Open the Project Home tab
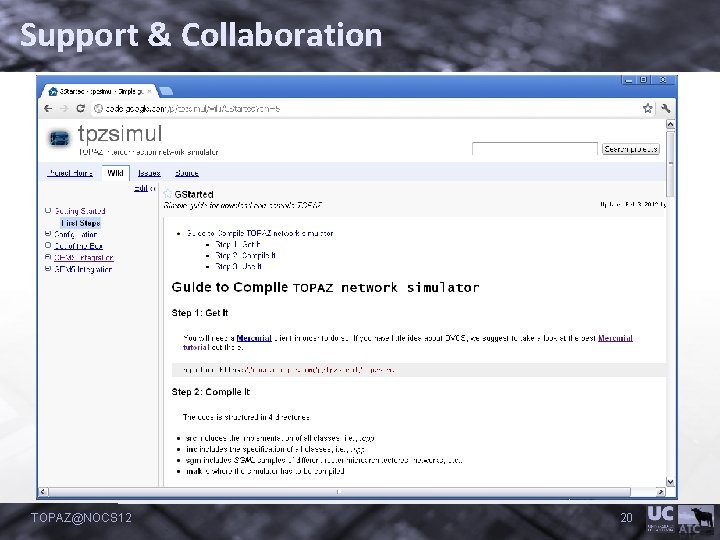This screenshot has width=720, height=540. (70, 173)
